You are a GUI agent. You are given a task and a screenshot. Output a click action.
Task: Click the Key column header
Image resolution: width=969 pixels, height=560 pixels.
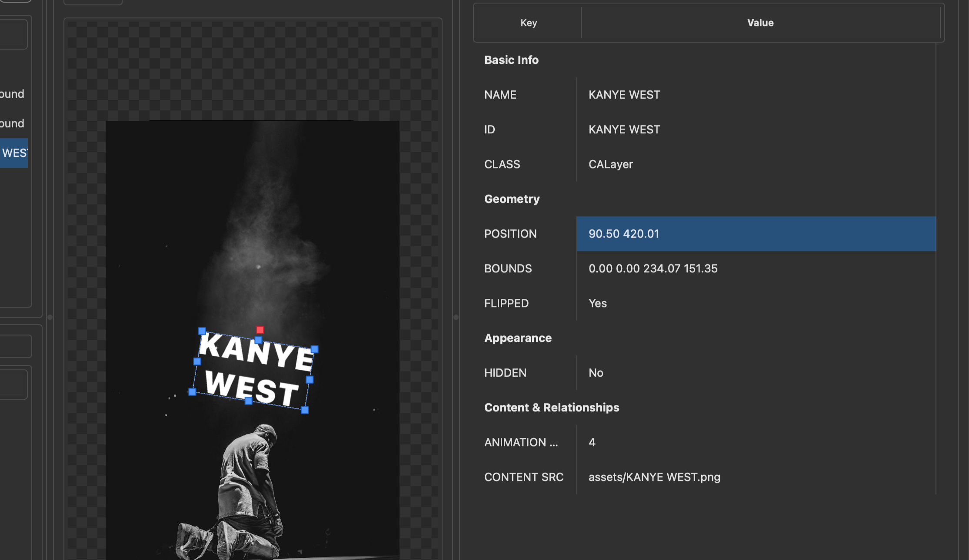click(529, 23)
